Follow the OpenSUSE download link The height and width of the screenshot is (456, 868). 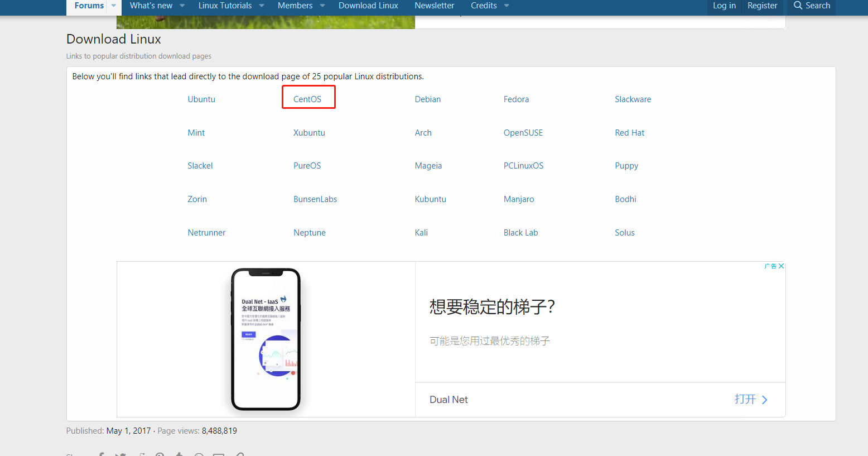pyautogui.click(x=523, y=133)
